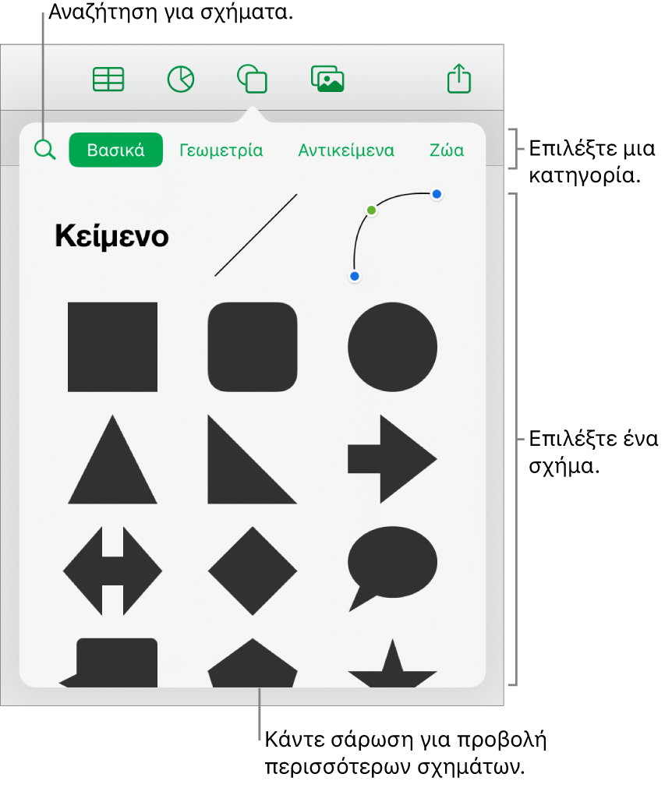672x788 pixels.
Task: Insert the pentagon shape
Action: 253,663
